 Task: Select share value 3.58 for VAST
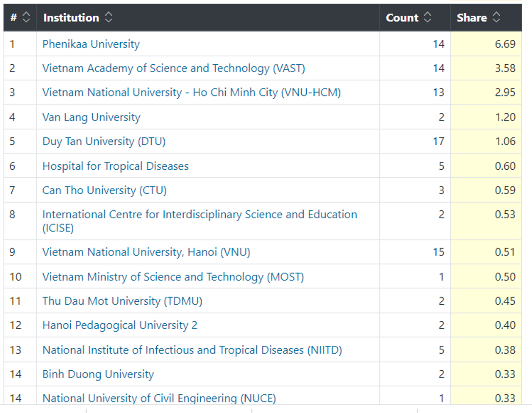505,68
